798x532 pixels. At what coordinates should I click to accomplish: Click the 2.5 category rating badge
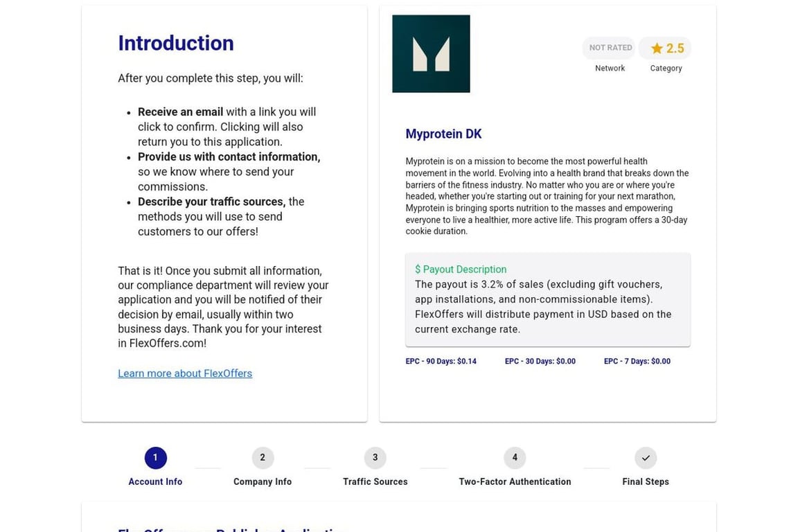[x=665, y=48]
